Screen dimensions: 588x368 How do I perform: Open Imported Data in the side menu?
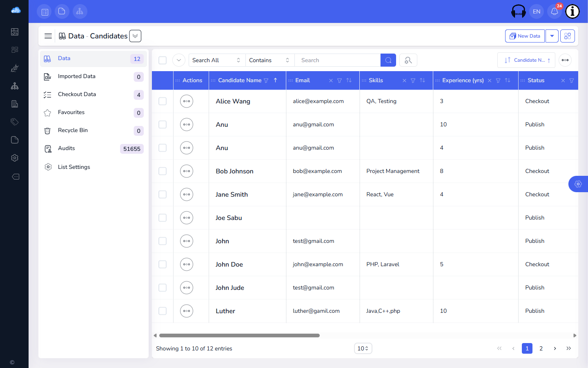[94, 76]
